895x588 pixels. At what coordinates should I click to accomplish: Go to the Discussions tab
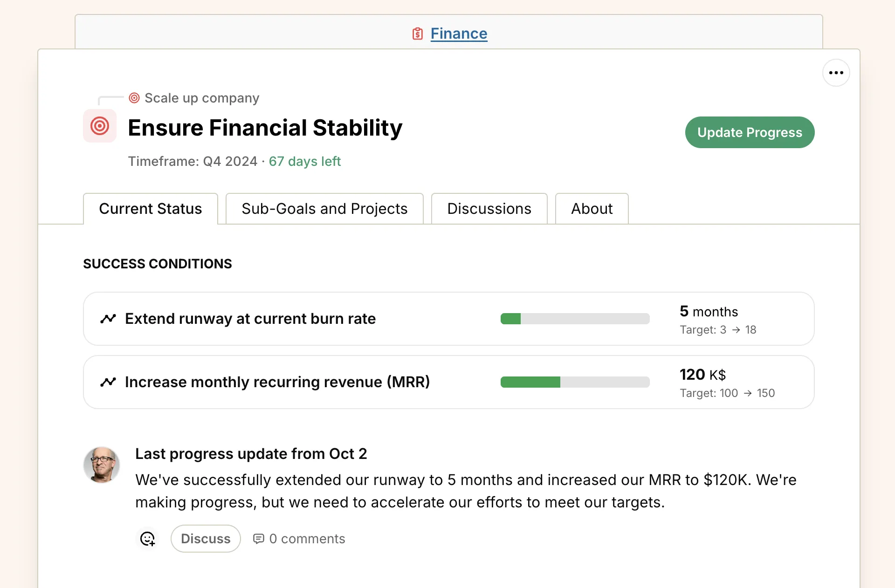tap(489, 209)
